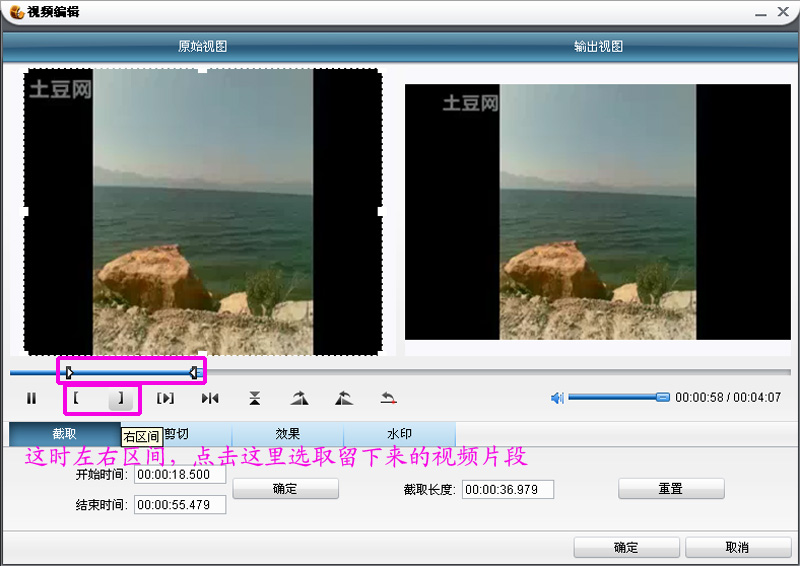
Task: Click the left trim marker on the timeline
Action: [x=69, y=373]
